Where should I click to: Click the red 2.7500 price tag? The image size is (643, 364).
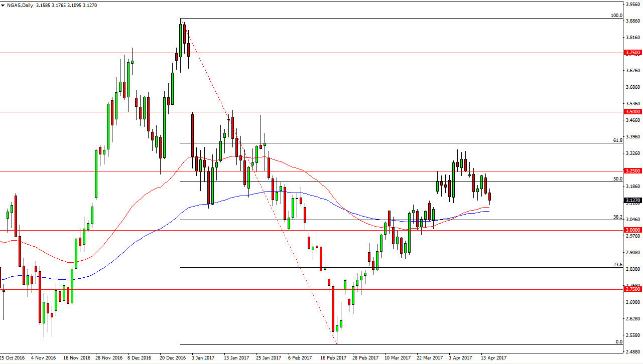click(633, 289)
